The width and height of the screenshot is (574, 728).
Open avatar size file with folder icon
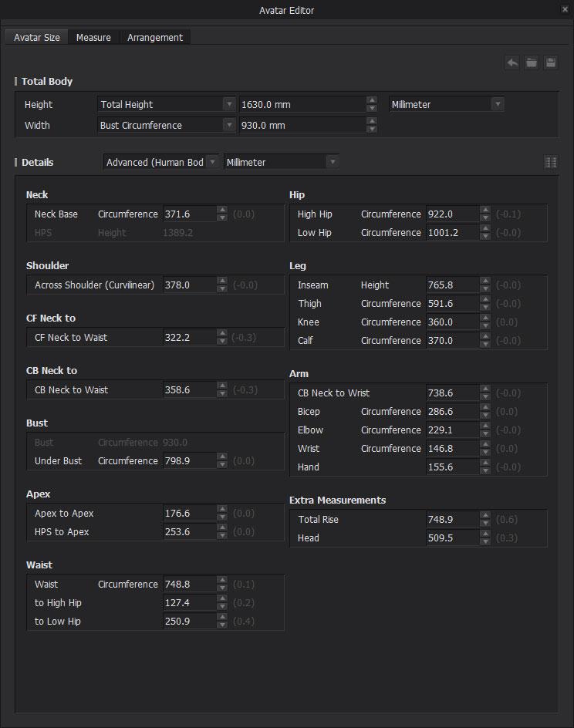coord(532,62)
